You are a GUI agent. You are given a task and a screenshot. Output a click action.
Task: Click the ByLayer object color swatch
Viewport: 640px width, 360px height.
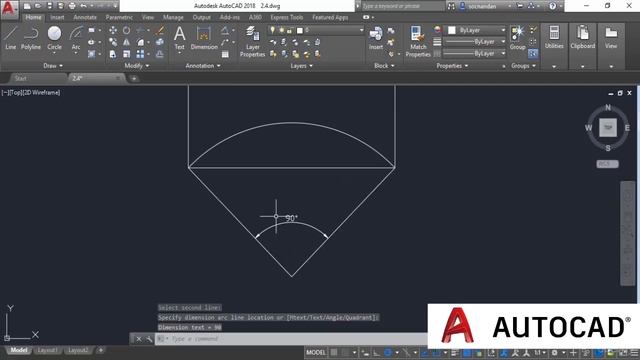452,30
